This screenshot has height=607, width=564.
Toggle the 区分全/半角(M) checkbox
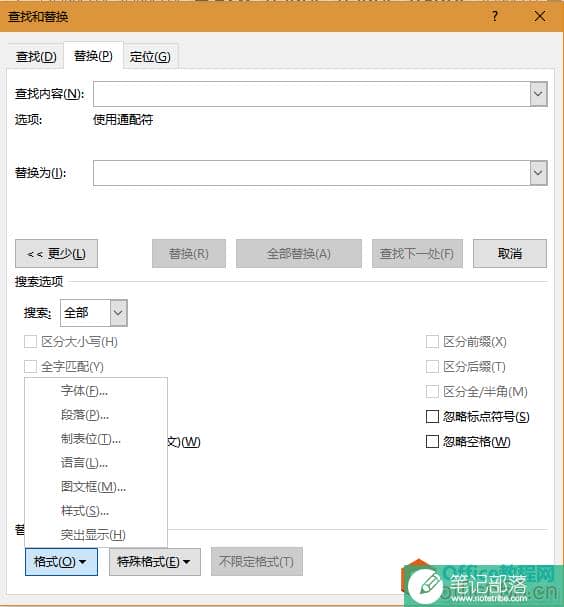pyautogui.click(x=432, y=391)
